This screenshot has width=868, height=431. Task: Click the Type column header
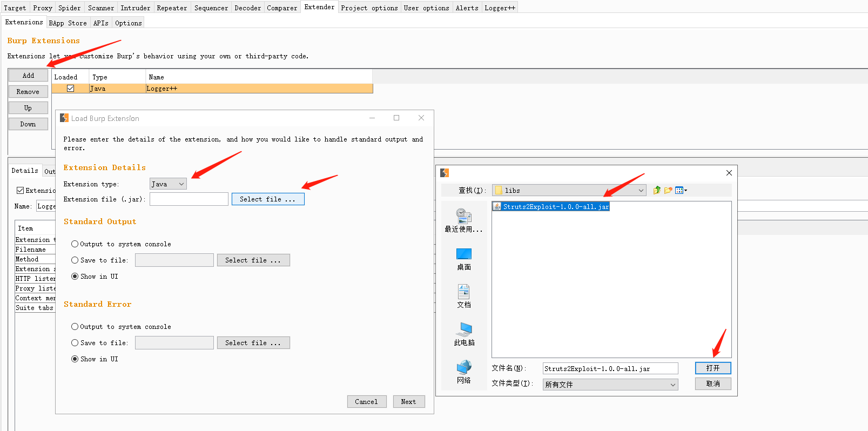tap(117, 77)
